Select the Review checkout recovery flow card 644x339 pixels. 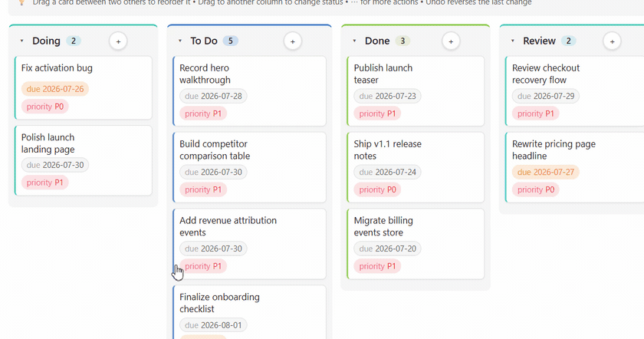tap(575, 91)
